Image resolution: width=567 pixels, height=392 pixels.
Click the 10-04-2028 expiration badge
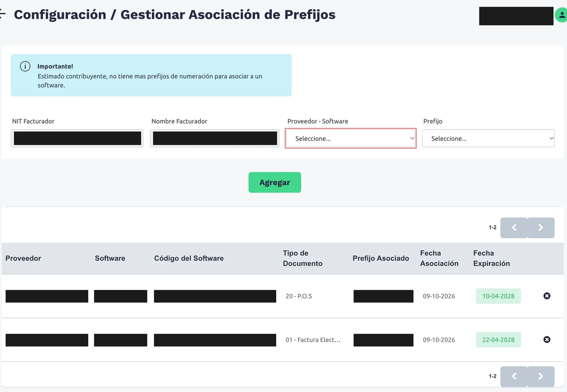[x=498, y=296]
